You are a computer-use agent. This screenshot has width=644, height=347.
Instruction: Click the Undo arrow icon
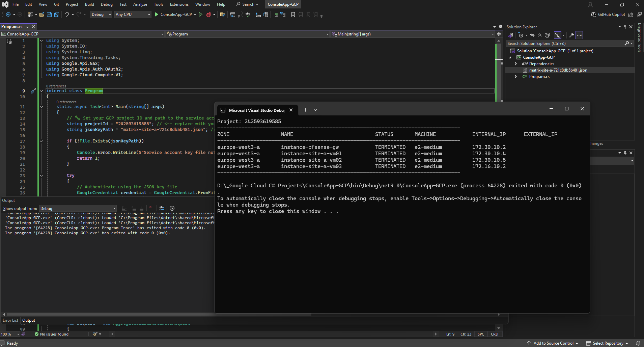point(67,15)
